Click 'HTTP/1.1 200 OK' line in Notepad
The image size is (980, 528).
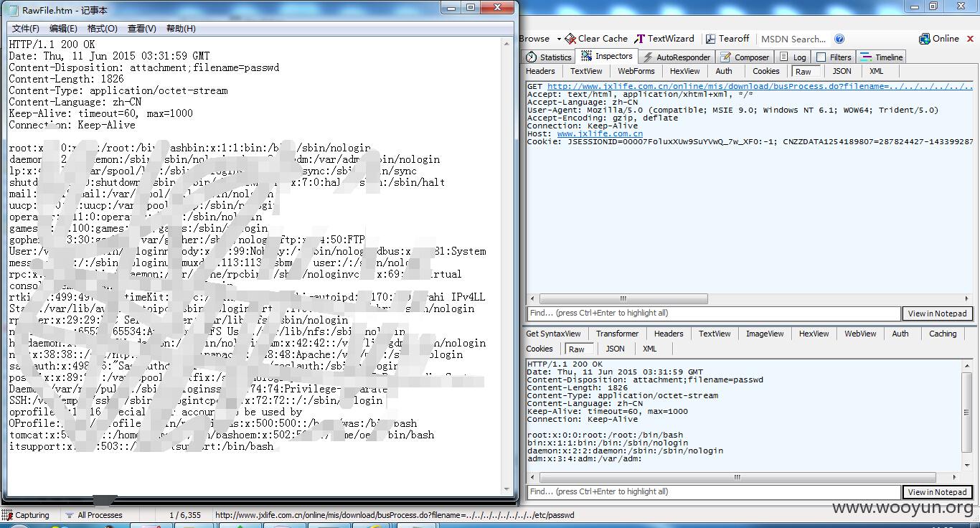[x=52, y=44]
